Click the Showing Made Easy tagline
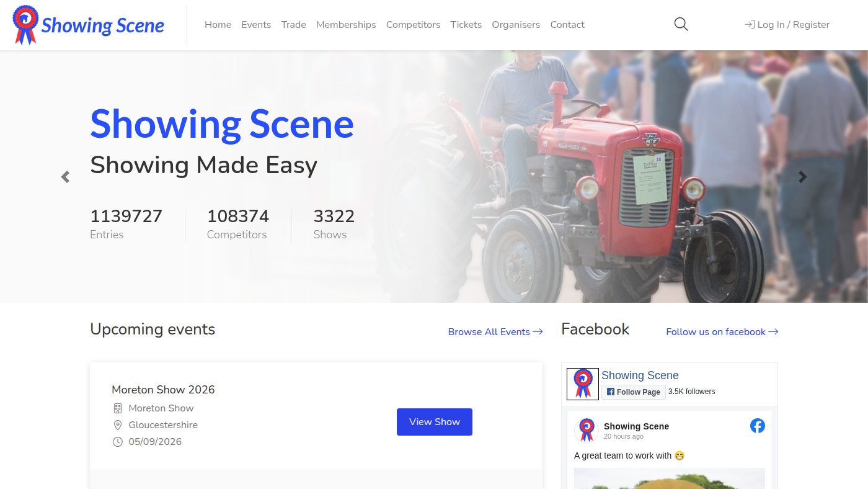Viewport: 868px width, 489px height. (x=204, y=165)
